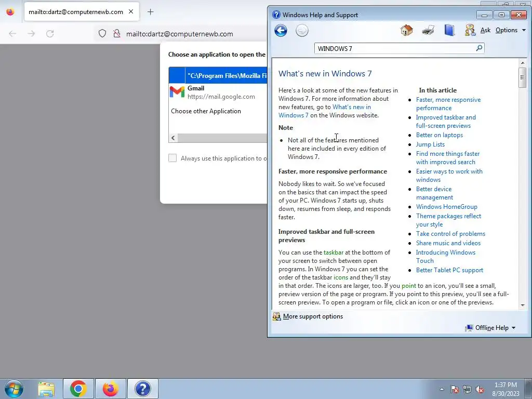Select Help and Support taskbar button

click(142, 389)
